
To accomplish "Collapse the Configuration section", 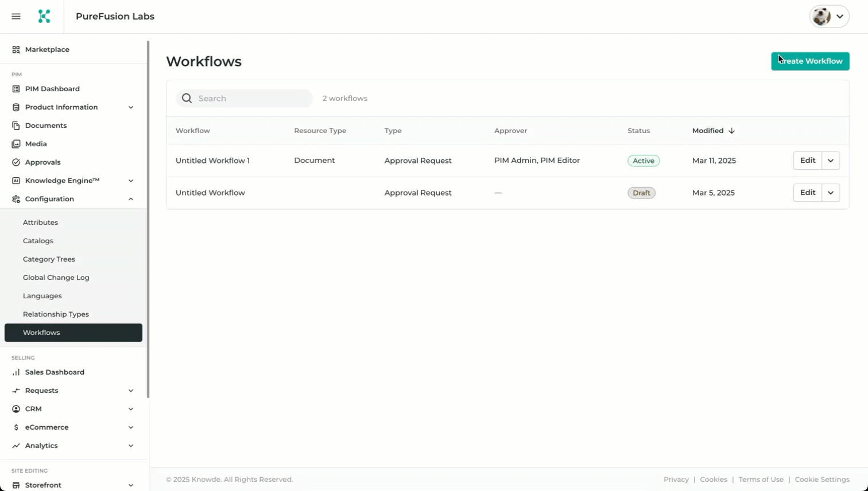I will [x=131, y=199].
